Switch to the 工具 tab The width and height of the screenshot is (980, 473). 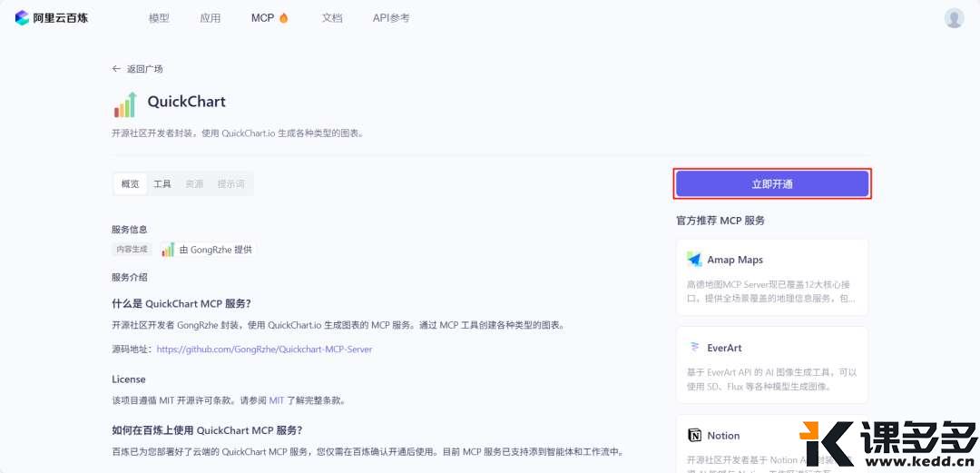[162, 184]
